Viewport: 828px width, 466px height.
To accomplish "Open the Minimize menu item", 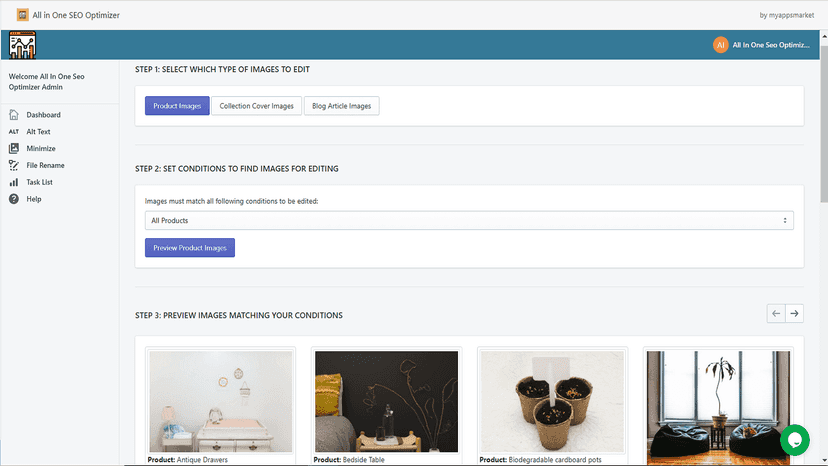I will (41, 148).
